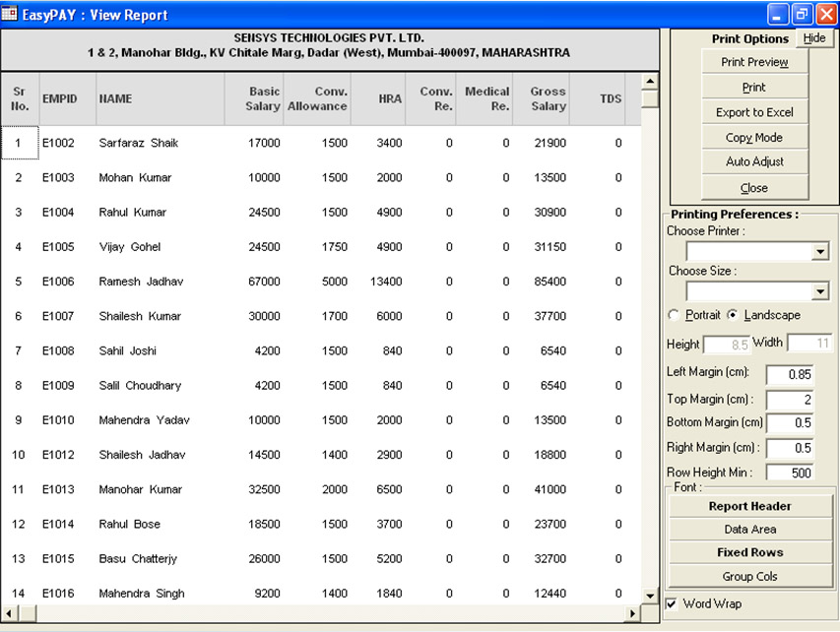Set font for Group Cols
Screen dimensions: 840x632
[x=750, y=576]
